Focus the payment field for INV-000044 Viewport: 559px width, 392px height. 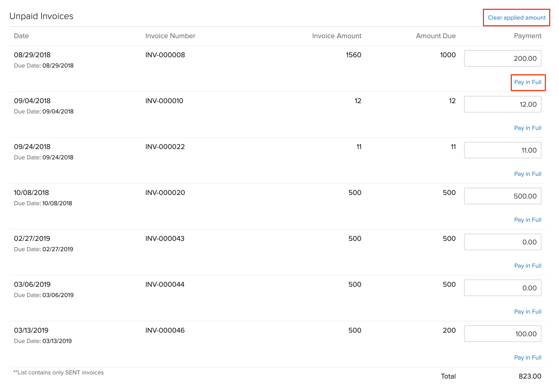coord(503,288)
